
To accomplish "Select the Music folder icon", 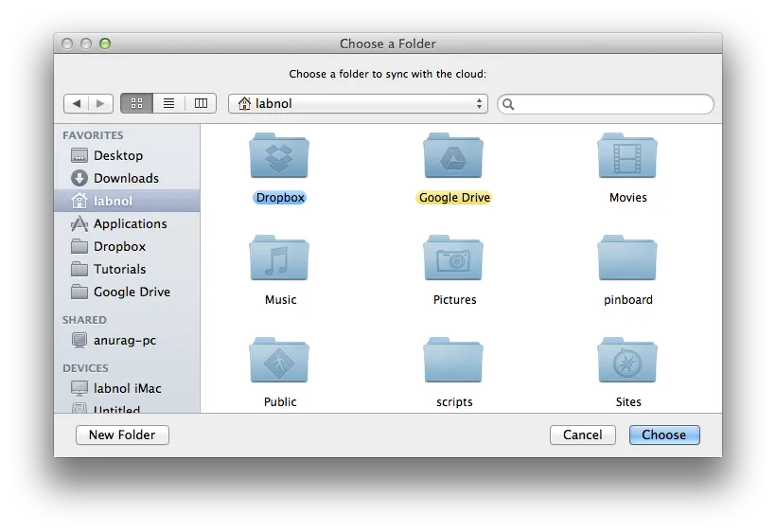I will 279,257.
